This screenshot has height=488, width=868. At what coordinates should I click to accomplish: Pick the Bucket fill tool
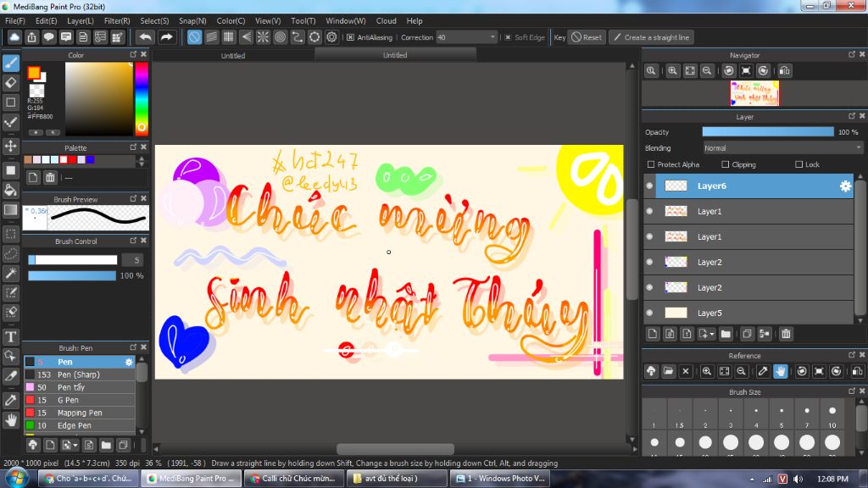coord(10,190)
